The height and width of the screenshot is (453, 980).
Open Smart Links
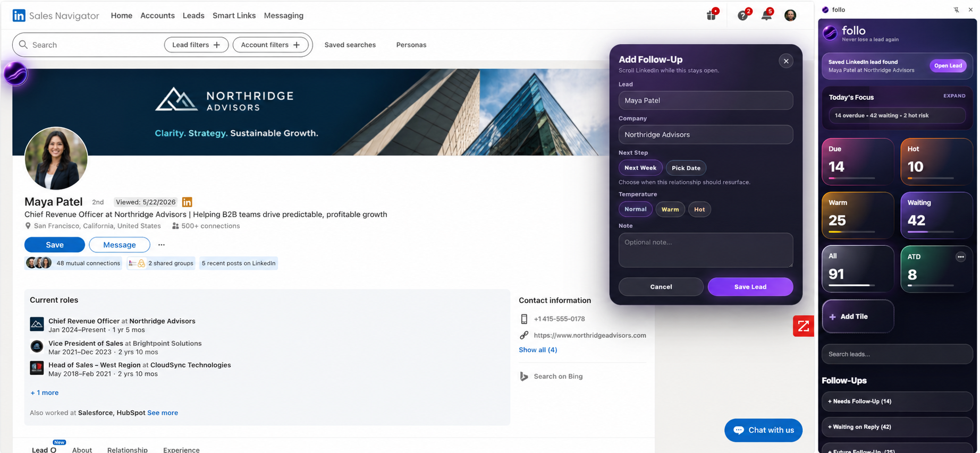click(x=234, y=15)
